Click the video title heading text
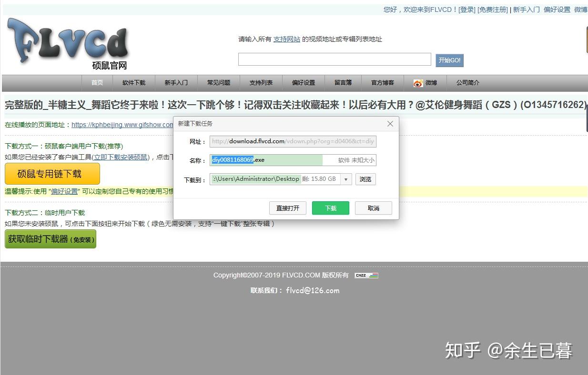Image resolution: width=588 pixels, height=375 pixels. pyautogui.click(x=295, y=105)
